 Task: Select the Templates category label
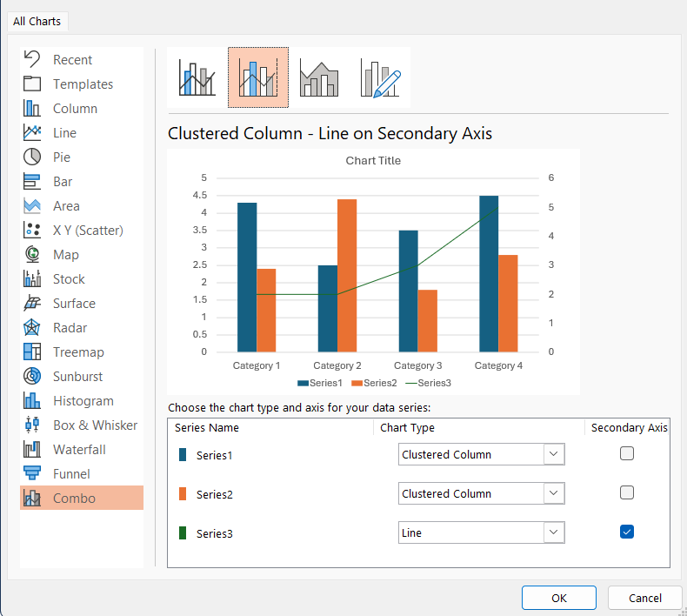pyautogui.click(x=83, y=84)
